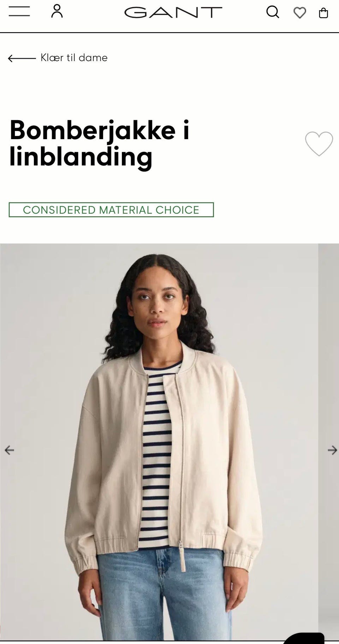Tap the search magnifier icon
339x644 pixels.
pos(273,12)
